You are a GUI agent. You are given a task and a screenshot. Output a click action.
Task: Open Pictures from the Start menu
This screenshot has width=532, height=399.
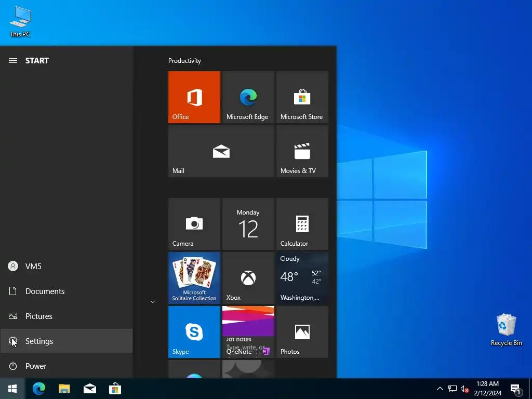(x=66, y=316)
